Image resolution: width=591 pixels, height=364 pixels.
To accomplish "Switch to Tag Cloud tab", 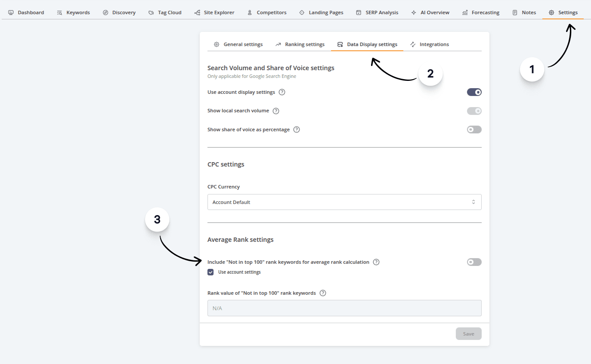I will tap(165, 12).
